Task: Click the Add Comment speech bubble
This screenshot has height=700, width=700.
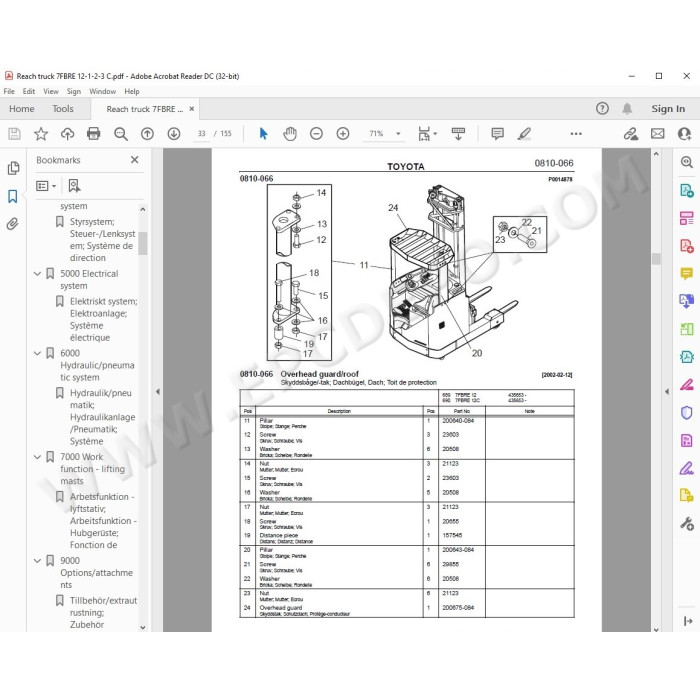Action: pos(497,133)
